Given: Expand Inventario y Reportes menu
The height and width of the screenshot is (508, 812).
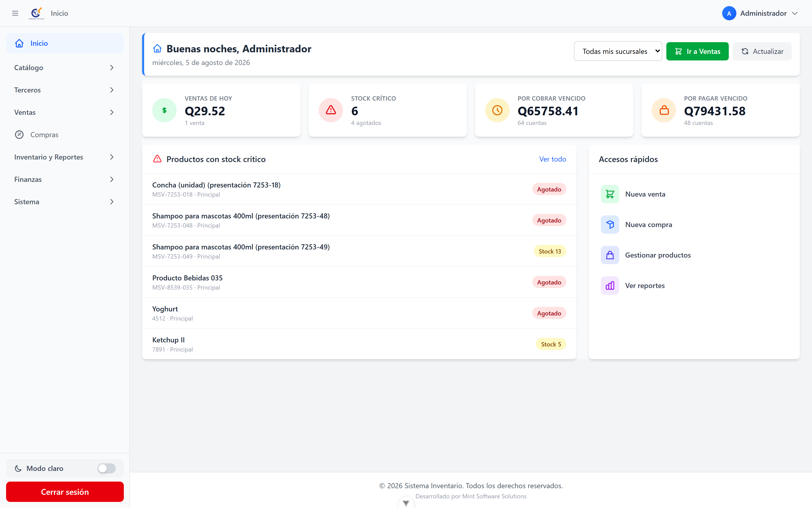Looking at the screenshot, I should click(x=65, y=157).
